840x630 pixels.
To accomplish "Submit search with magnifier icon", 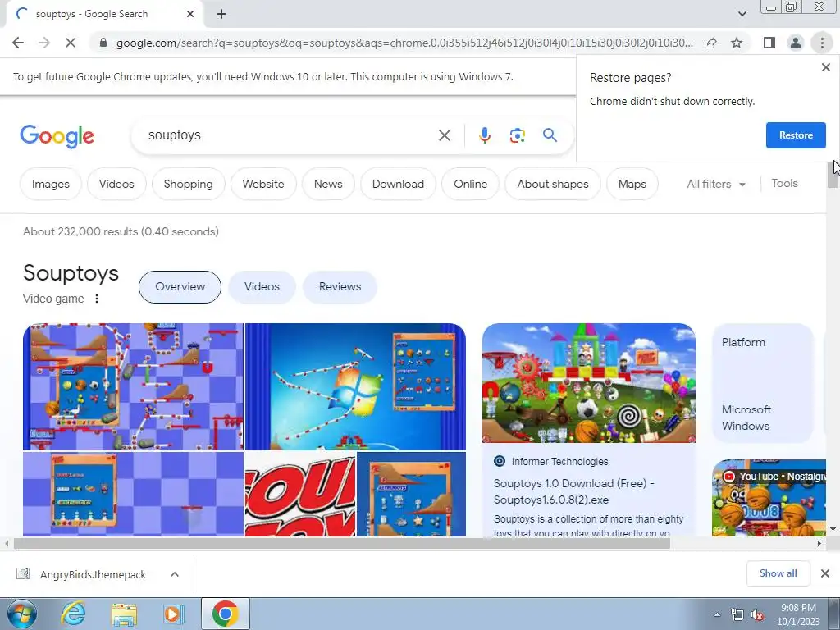I will click(x=550, y=135).
